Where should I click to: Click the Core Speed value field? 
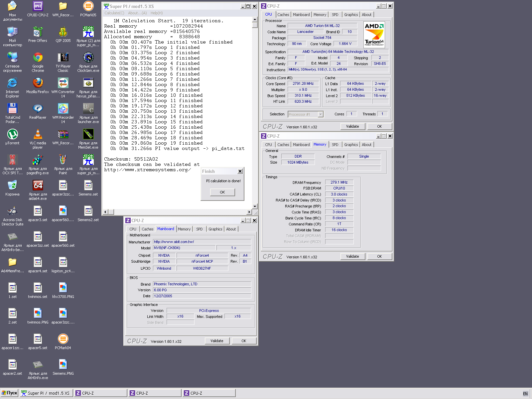point(303,84)
